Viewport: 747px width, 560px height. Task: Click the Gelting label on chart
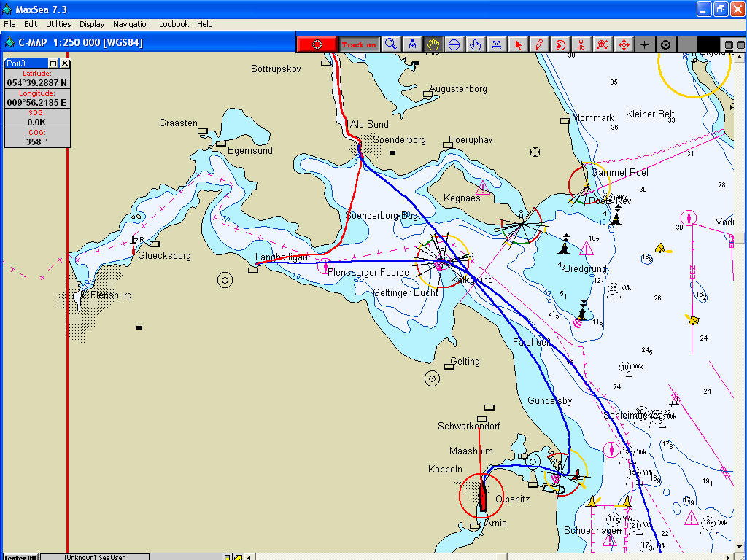coord(465,361)
